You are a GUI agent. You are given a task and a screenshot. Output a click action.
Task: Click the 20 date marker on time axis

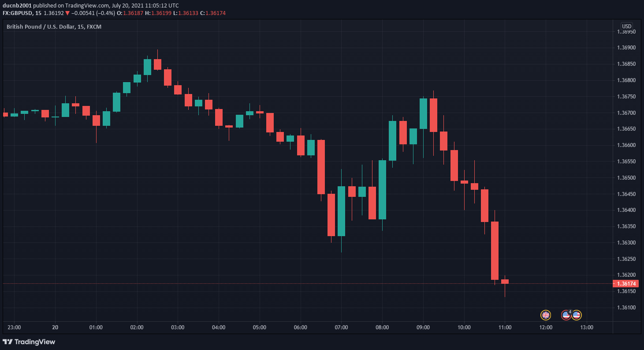click(x=55, y=327)
